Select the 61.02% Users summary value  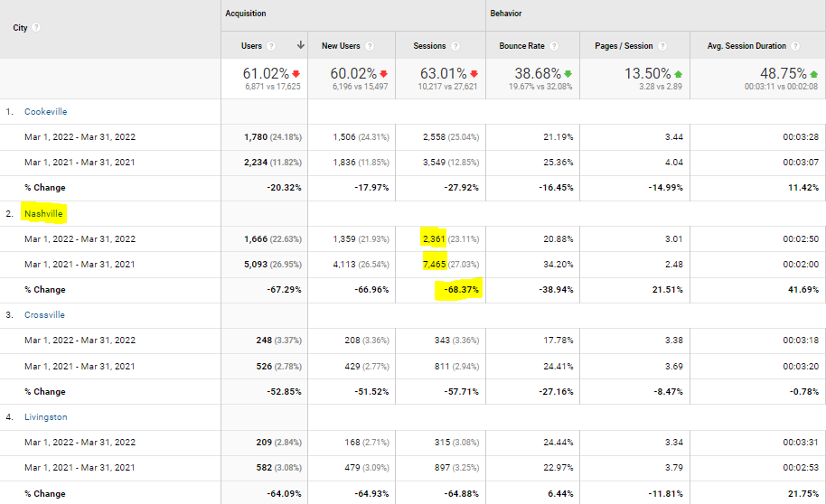(266, 73)
